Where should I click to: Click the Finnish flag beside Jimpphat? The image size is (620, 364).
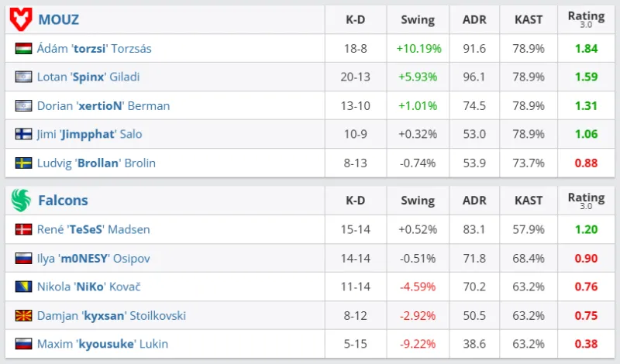23,134
